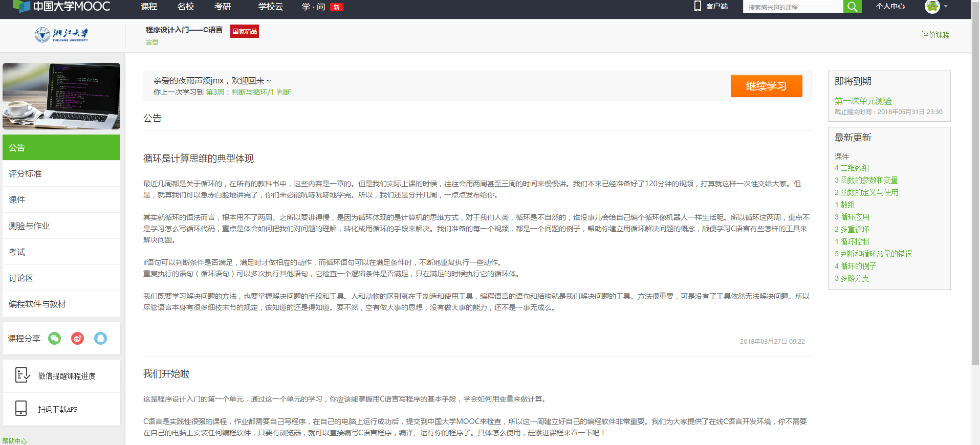Click the red 新 badge
This screenshot has width=980, height=445.
337,7
